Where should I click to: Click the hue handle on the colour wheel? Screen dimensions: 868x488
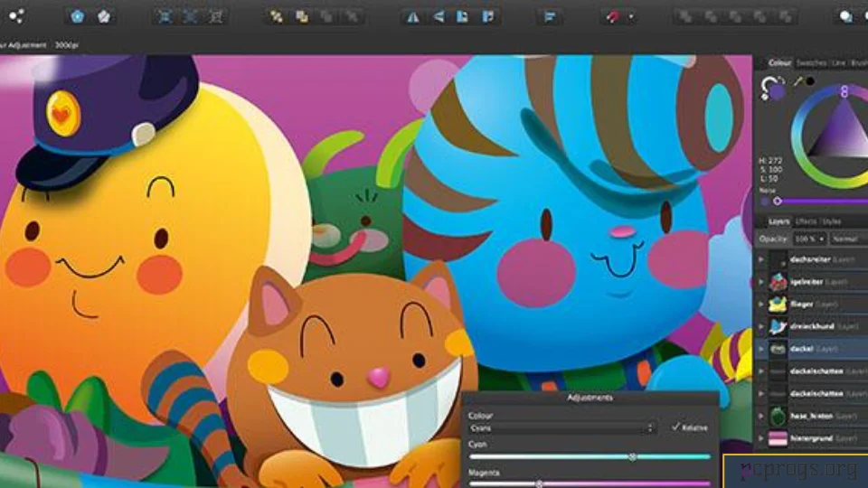844,91
